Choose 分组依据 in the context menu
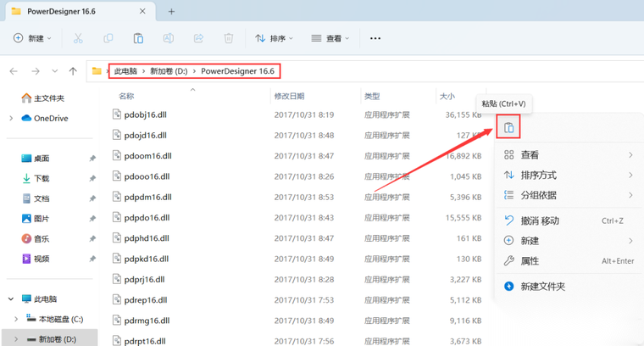 click(x=569, y=195)
